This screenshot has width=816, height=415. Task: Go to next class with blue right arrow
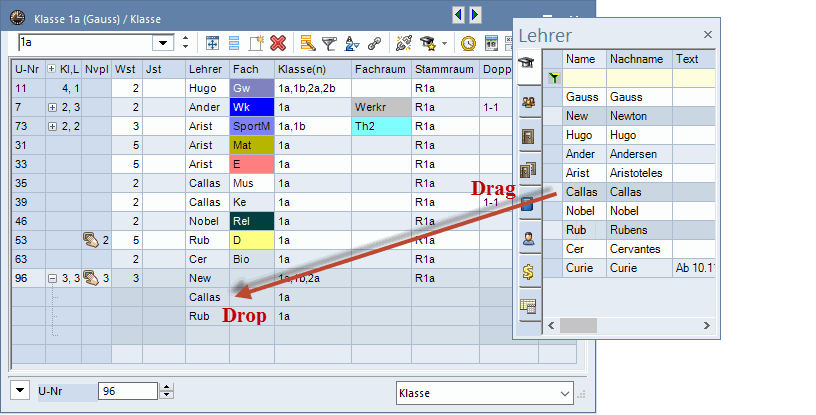pyautogui.click(x=475, y=15)
